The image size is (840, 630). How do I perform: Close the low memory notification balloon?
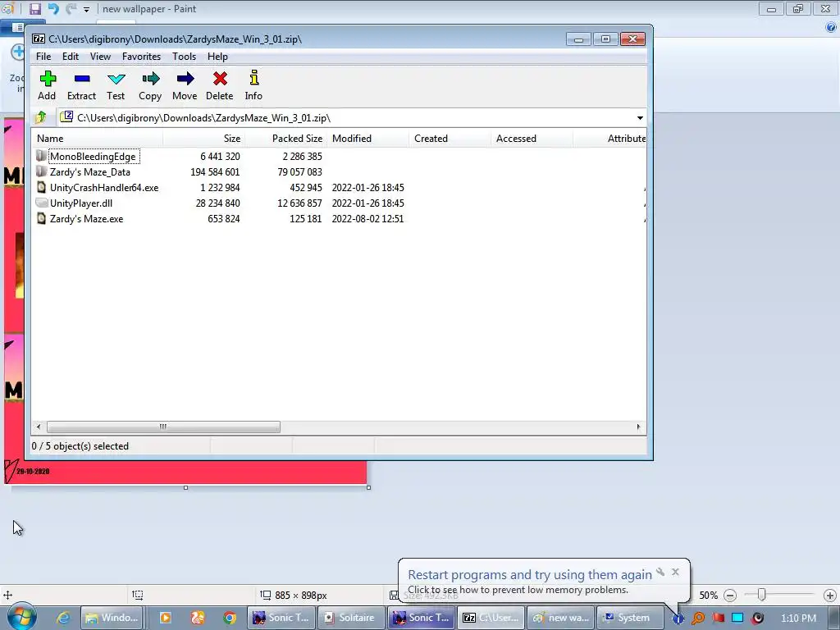[675, 572]
